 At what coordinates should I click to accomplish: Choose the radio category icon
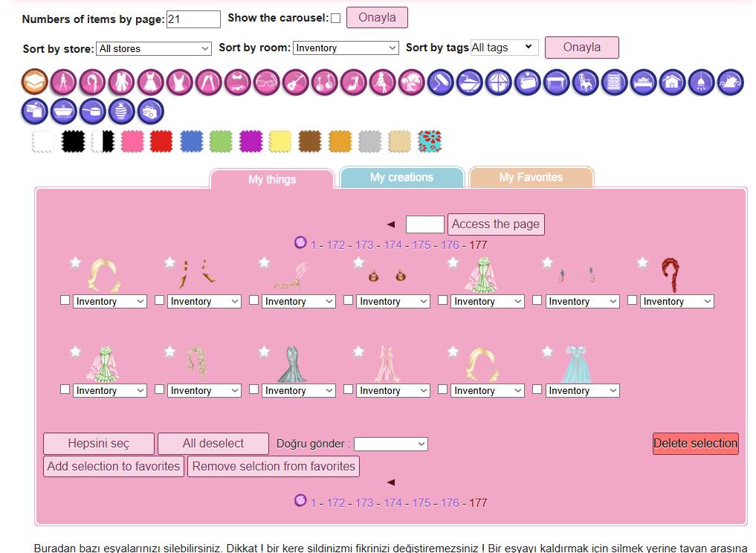(x=150, y=111)
